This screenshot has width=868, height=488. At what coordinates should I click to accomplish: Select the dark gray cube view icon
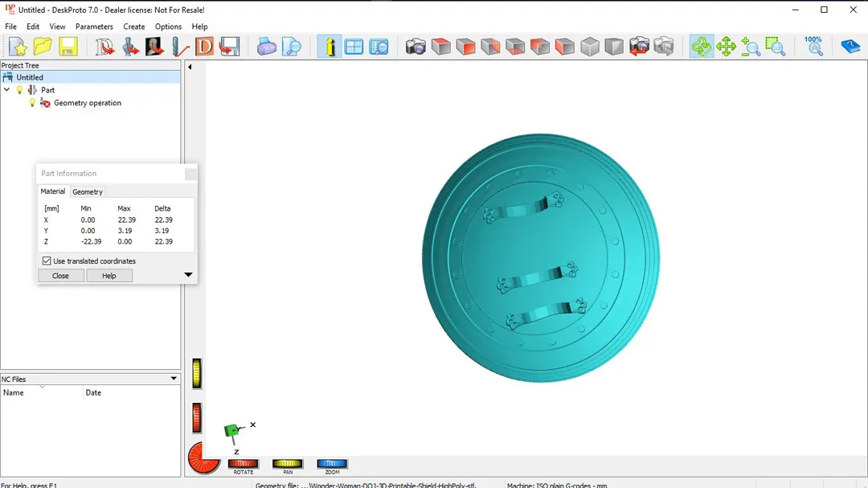tap(614, 47)
